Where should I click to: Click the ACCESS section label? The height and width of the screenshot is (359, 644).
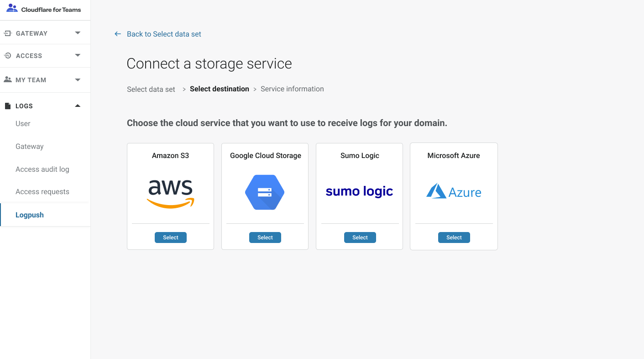(x=29, y=56)
